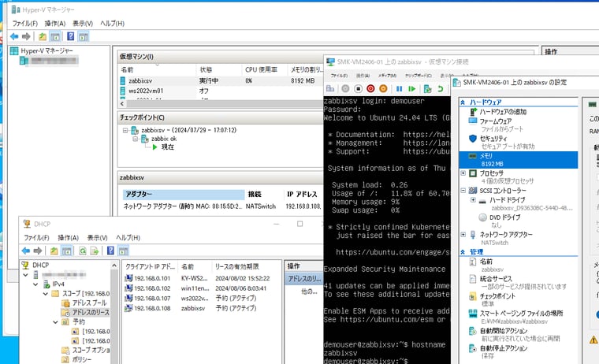Collapse zabbix ok checkpoint node
The height and width of the screenshot is (364, 599).
(x=136, y=139)
